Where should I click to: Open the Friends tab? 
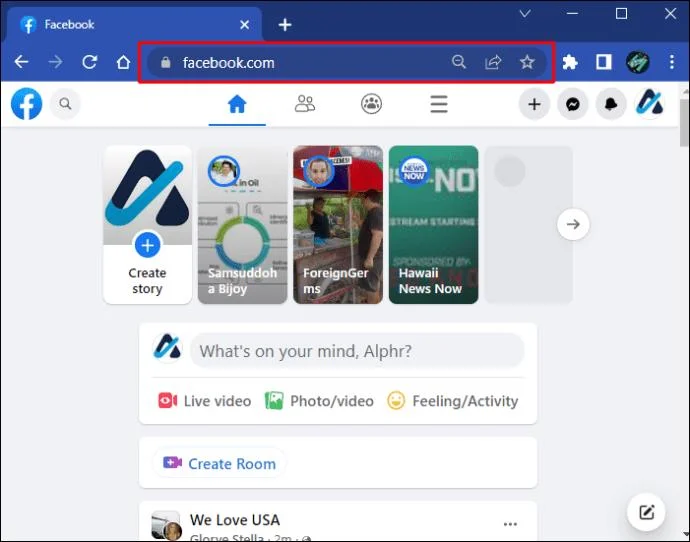[x=305, y=104]
